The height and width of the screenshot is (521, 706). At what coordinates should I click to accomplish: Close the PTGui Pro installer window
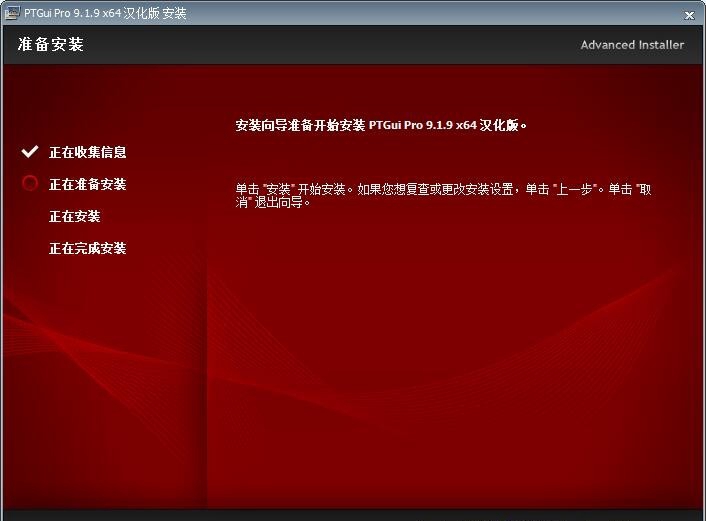[689, 16]
